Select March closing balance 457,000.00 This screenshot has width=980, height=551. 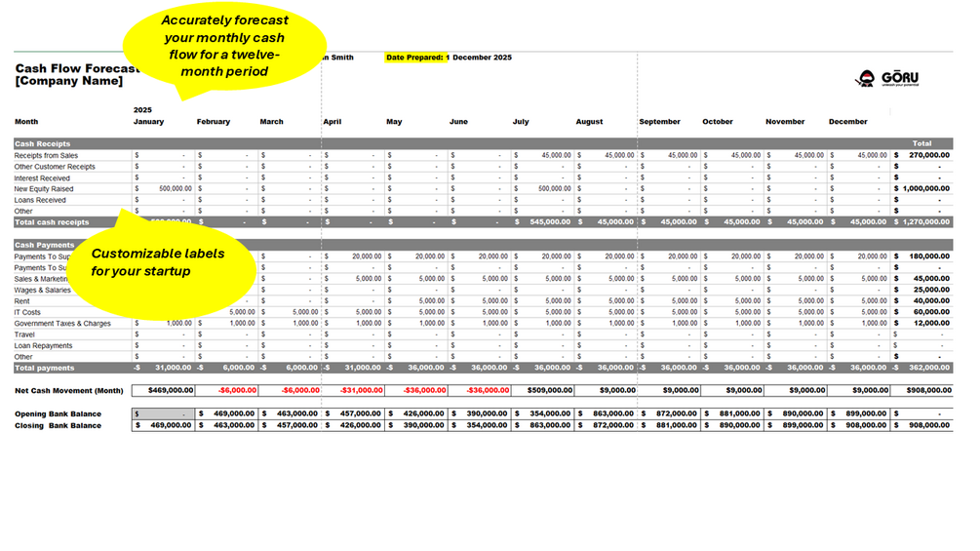pyautogui.click(x=290, y=425)
